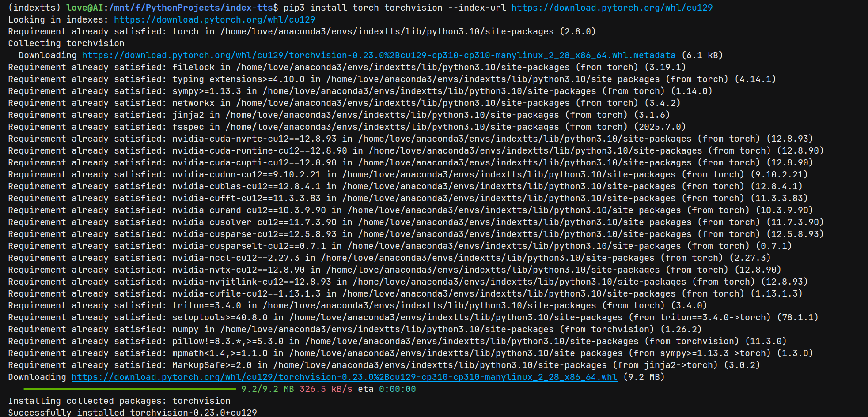Click 'nvidia-cuda-cupti-cu12==12.8.90' text
The height and width of the screenshot is (417, 868).
click(254, 162)
